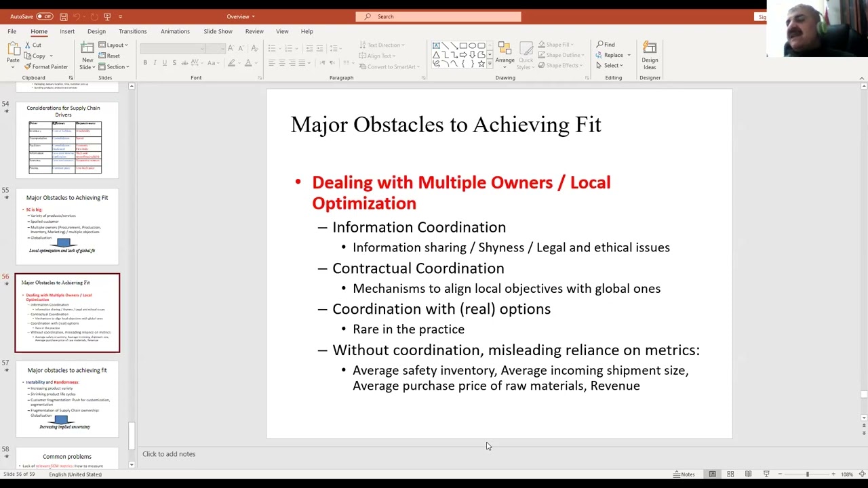Click the Undo arrow icon
Image resolution: width=868 pixels, height=488 pixels.
[x=77, y=16]
